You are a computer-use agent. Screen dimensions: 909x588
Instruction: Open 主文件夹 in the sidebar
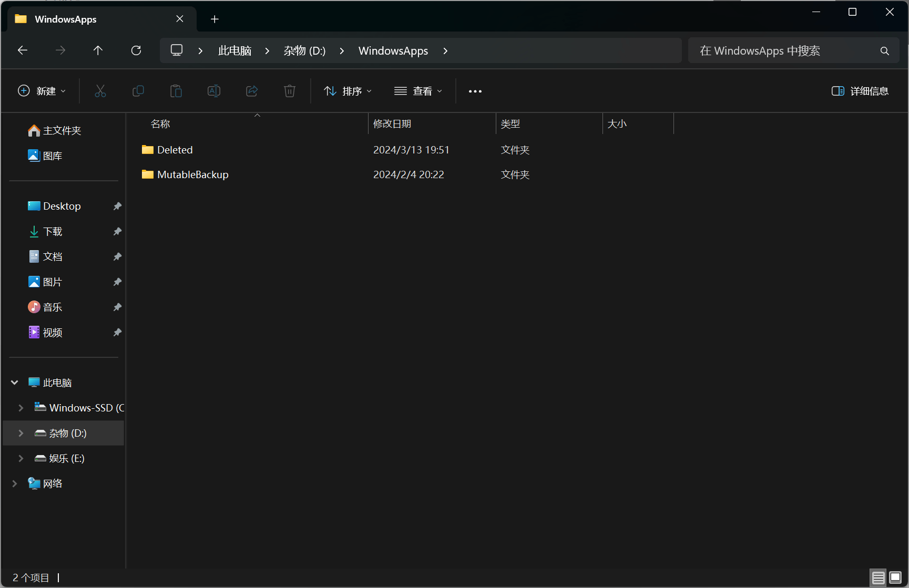pyautogui.click(x=55, y=130)
